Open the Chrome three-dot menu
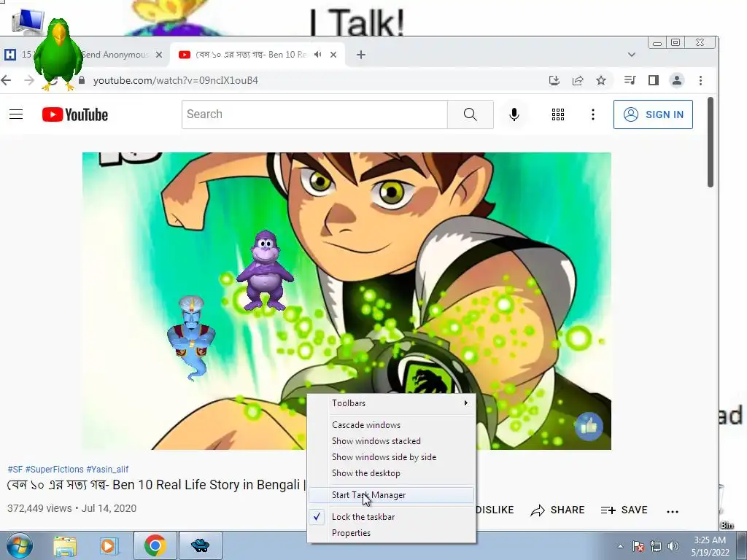Image resolution: width=747 pixels, height=560 pixels. [700, 80]
